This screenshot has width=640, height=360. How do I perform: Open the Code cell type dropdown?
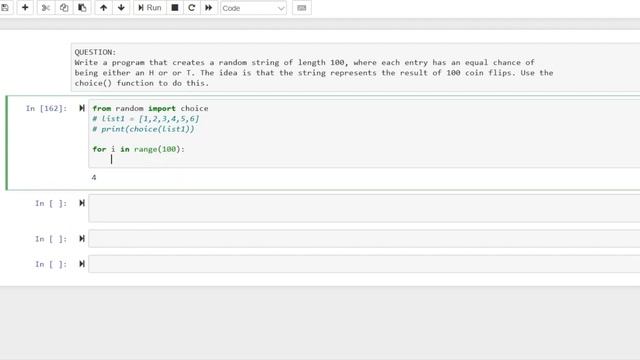(253, 8)
